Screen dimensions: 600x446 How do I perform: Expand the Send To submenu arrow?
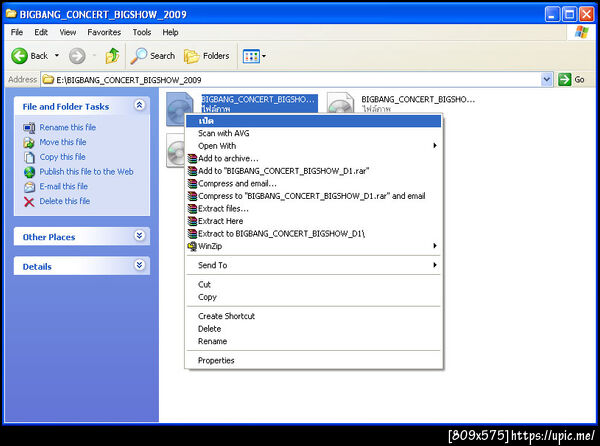click(435, 265)
